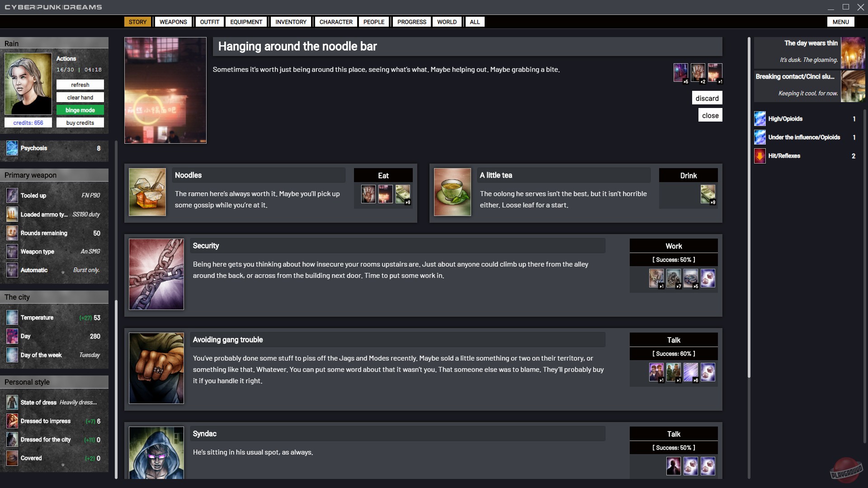Click the Tooled up weapon icon
Image resolution: width=868 pixels, height=488 pixels.
point(12,196)
